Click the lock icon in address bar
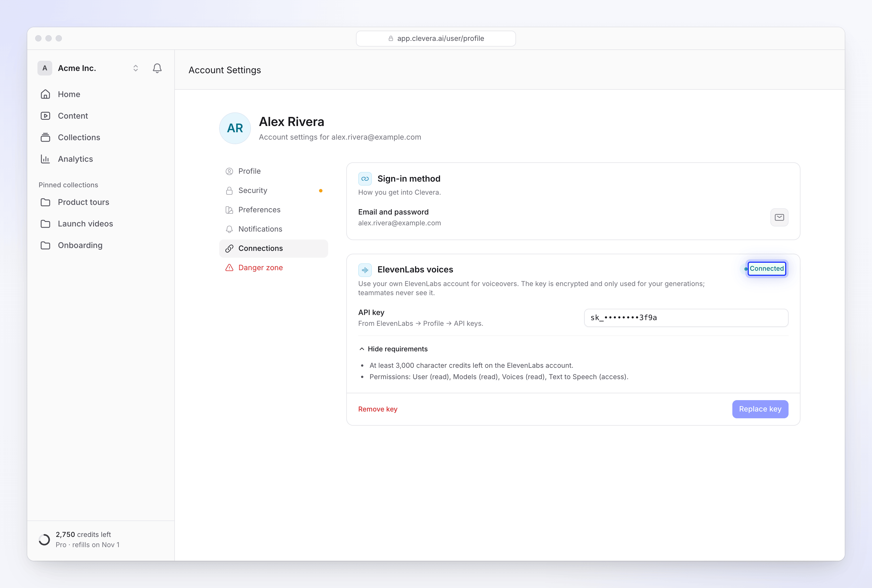The image size is (872, 588). pyautogui.click(x=390, y=39)
